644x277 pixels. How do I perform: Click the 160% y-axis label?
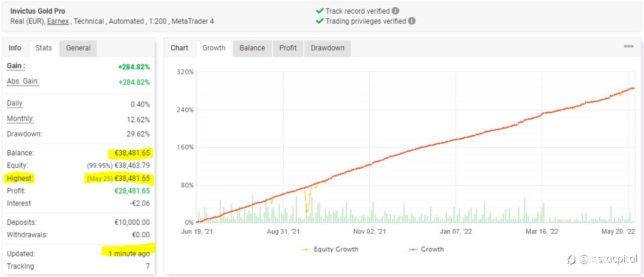[185, 147]
